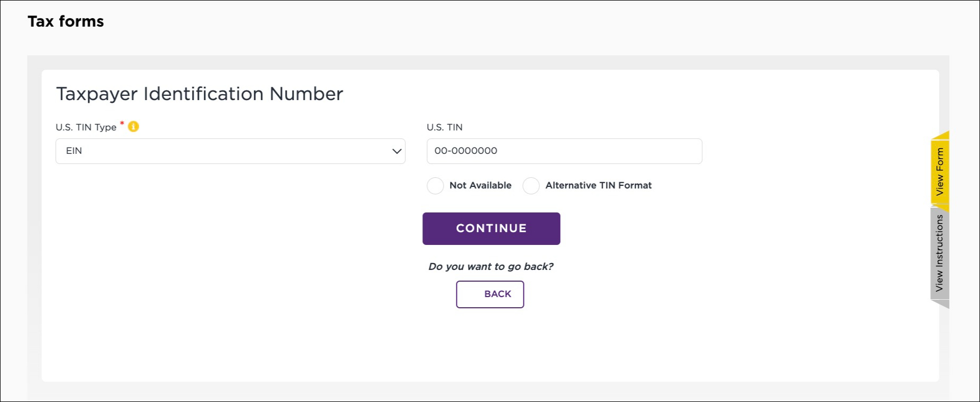This screenshot has width=980, height=402.
Task: Open the U.S. TIN Type dropdown
Action: tap(230, 151)
